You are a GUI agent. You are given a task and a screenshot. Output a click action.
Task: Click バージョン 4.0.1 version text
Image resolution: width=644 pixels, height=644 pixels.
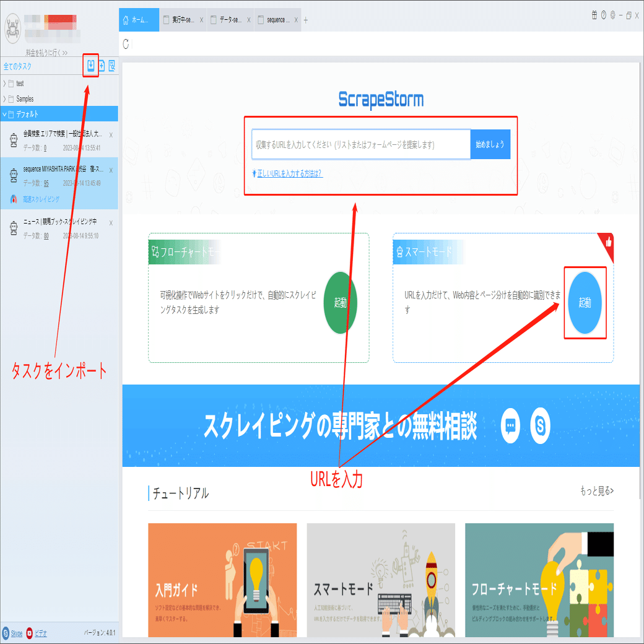click(100, 633)
